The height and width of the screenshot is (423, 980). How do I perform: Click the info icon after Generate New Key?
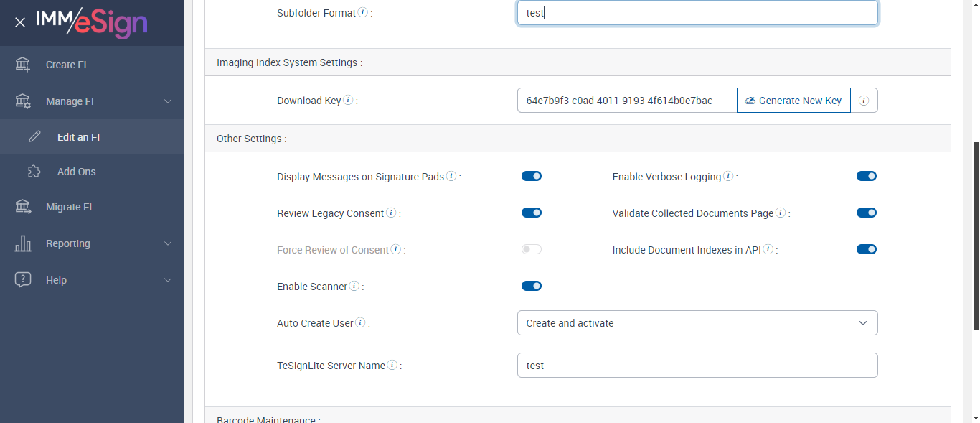click(864, 101)
